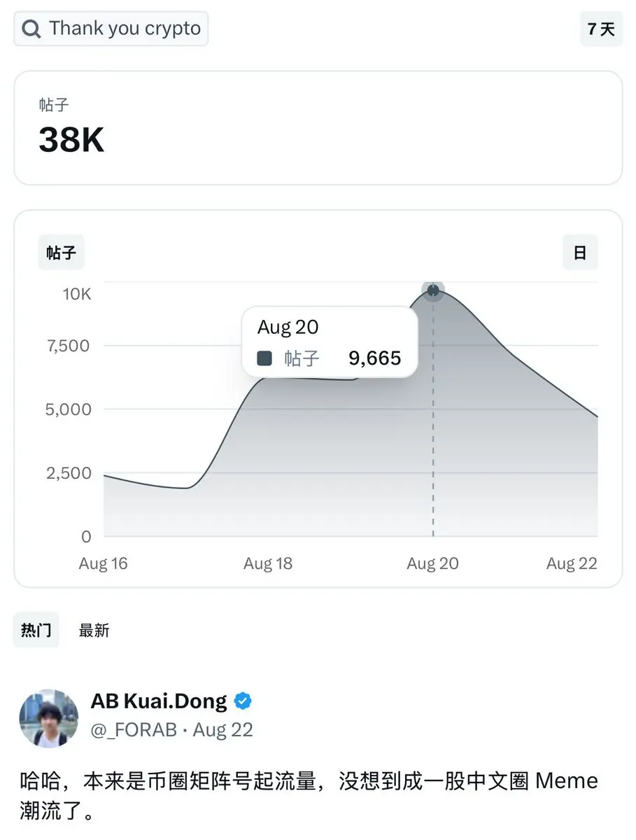Click the Aug 22 label on the chart axis
Viewport: 636px width, 840px height.
[x=572, y=564]
